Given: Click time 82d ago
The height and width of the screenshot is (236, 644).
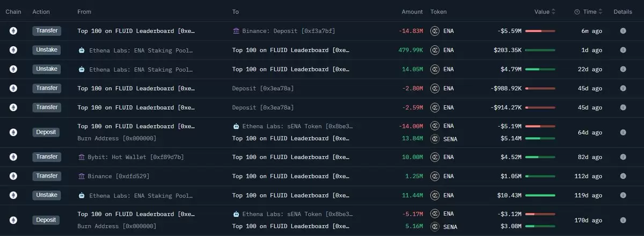Looking at the screenshot, I should click(x=591, y=157).
